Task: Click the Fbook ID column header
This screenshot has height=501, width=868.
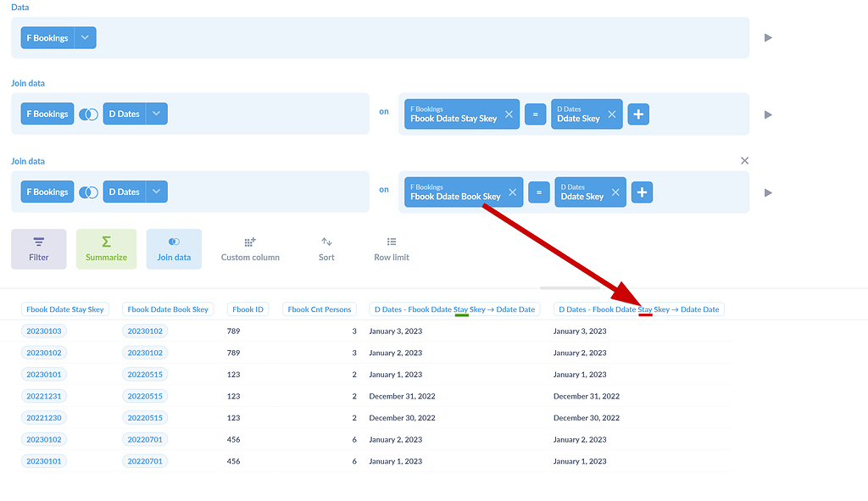Action: pos(248,309)
